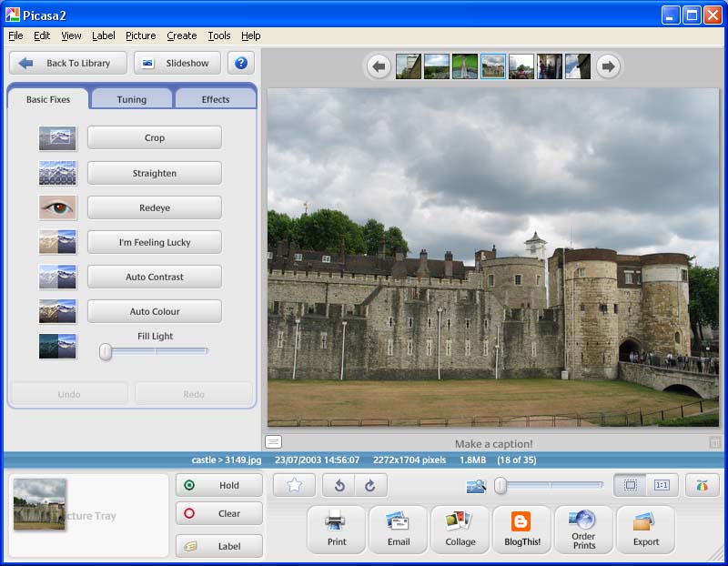Switch to the Effects tab

tap(215, 99)
